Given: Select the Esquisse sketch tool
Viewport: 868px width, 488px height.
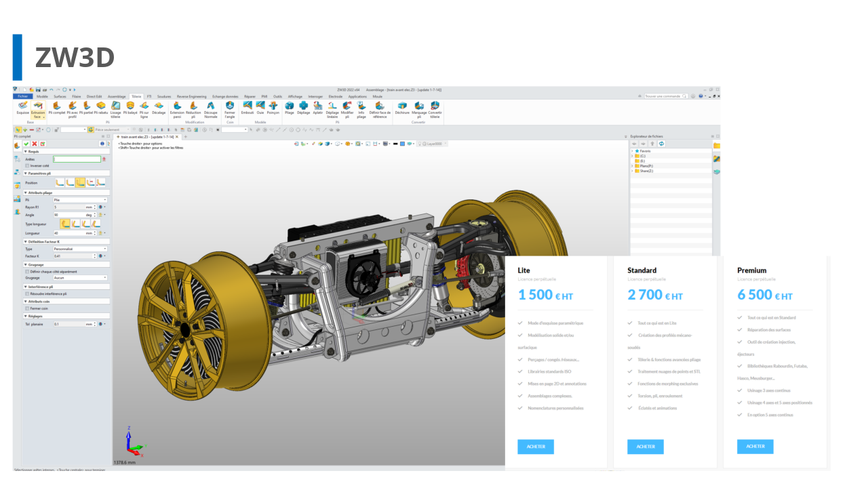Looking at the screenshot, I should click(x=23, y=108).
